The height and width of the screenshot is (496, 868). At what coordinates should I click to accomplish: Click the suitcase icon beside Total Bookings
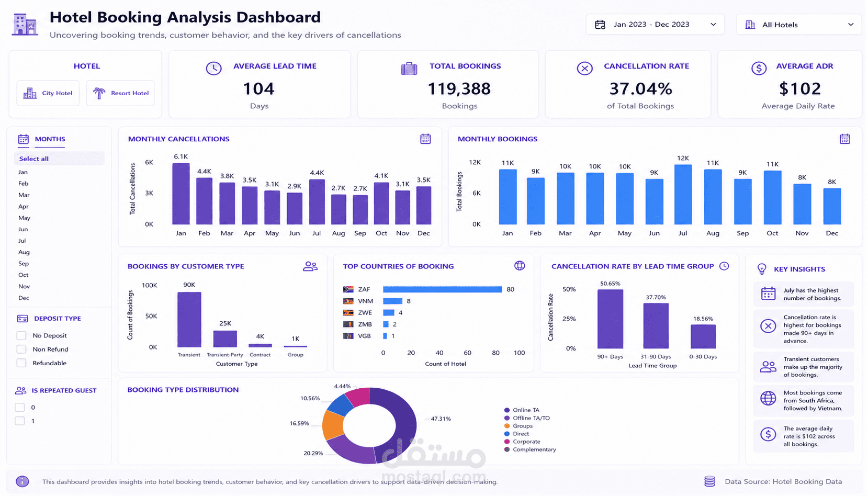[x=409, y=69]
